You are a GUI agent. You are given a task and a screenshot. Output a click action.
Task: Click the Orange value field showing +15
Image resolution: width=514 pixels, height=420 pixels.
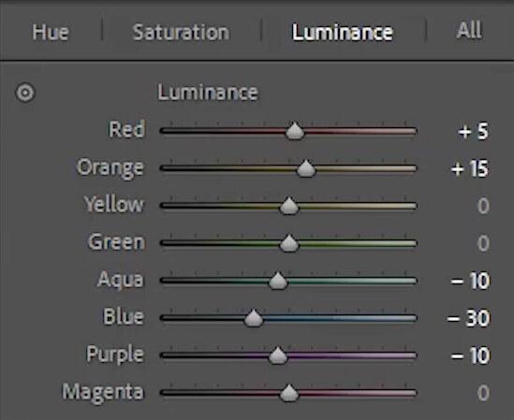pyautogui.click(x=469, y=168)
